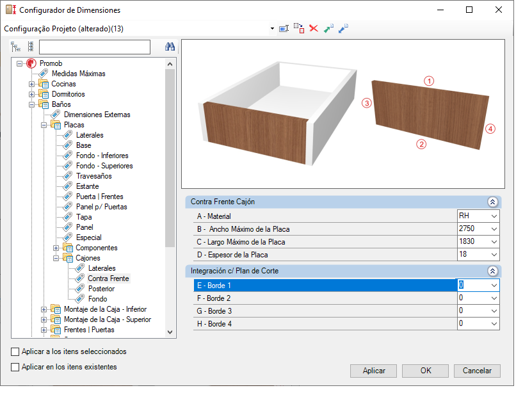Click the collapse tree icon above the tree
Viewport: 532px width, 395px height.
pos(31,47)
